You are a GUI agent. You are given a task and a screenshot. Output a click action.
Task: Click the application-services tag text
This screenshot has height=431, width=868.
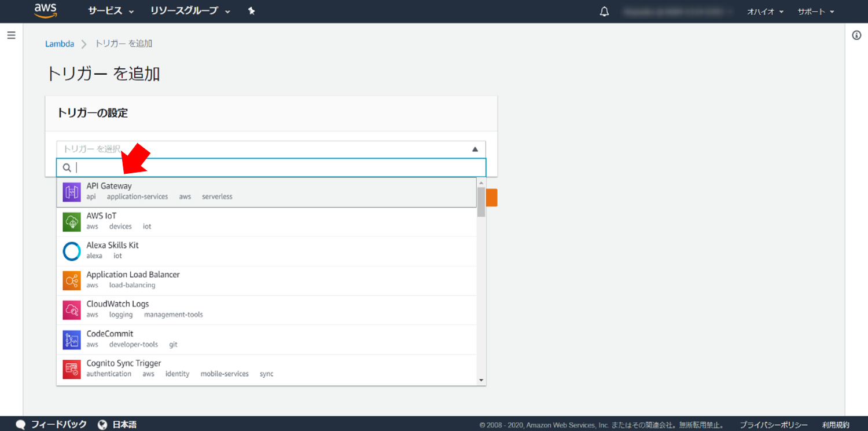click(137, 197)
